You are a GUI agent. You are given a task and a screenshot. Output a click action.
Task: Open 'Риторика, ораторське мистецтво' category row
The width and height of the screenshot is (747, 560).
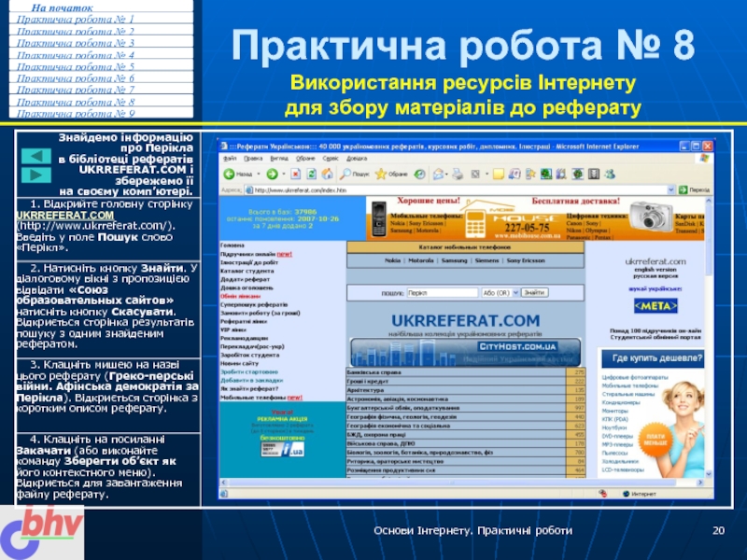pos(465,461)
